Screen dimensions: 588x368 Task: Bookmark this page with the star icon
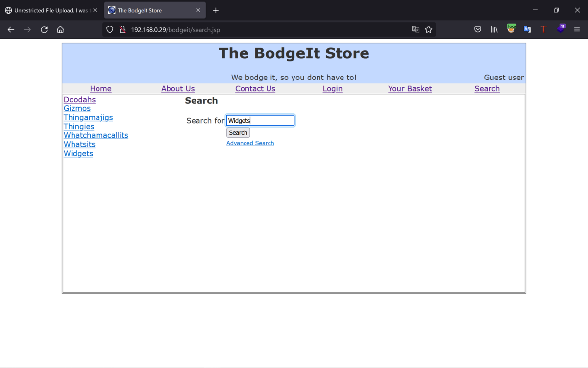(x=429, y=30)
